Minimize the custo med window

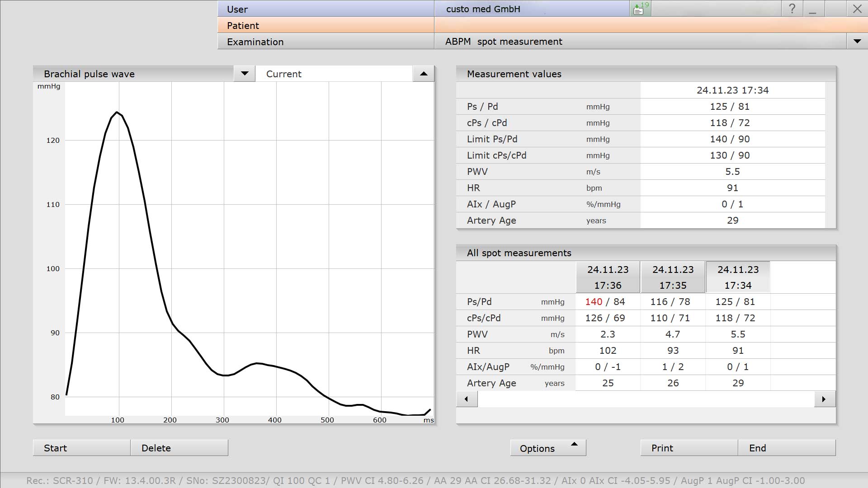(x=813, y=9)
